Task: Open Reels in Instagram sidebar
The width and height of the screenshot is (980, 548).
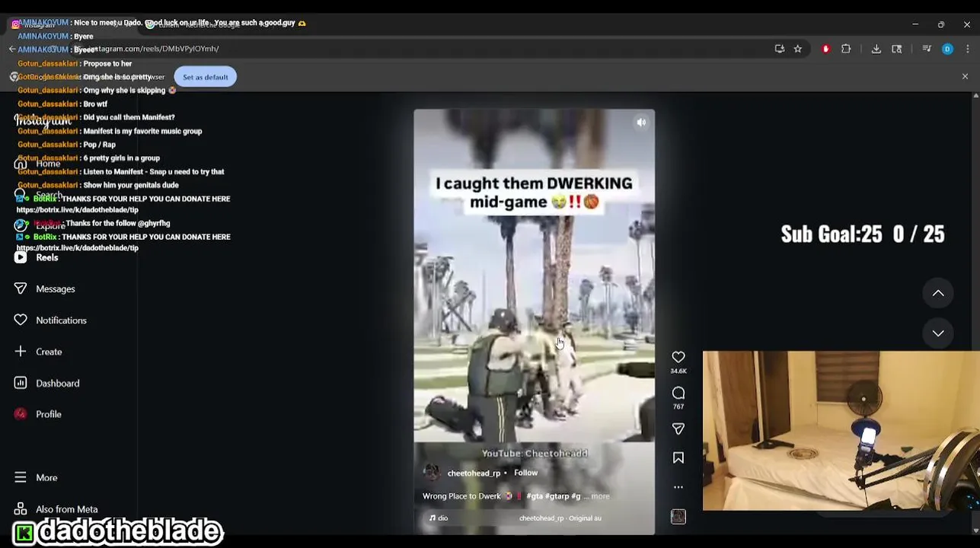Action: tap(46, 258)
